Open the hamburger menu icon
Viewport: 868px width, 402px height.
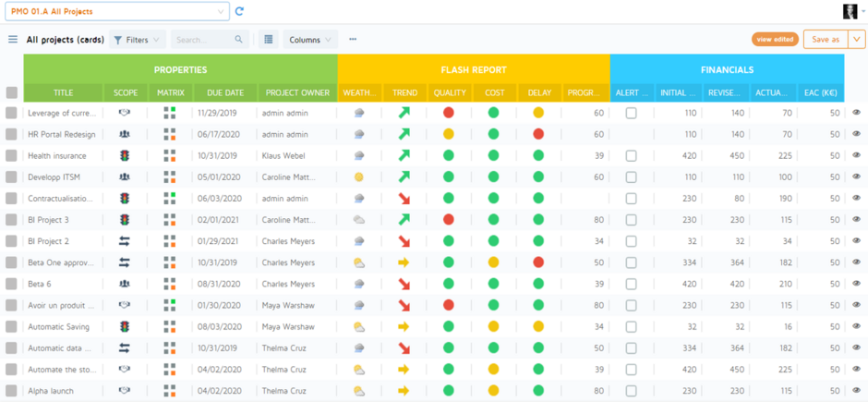click(13, 40)
